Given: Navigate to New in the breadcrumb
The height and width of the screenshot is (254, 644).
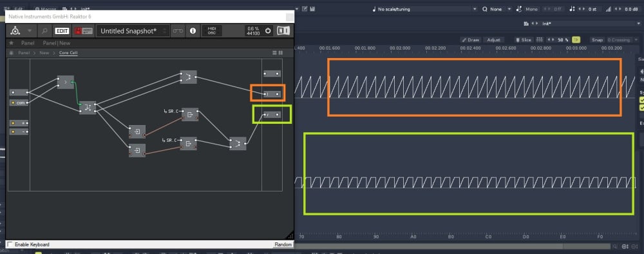Looking at the screenshot, I should pyautogui.click(x=44, y=53).
